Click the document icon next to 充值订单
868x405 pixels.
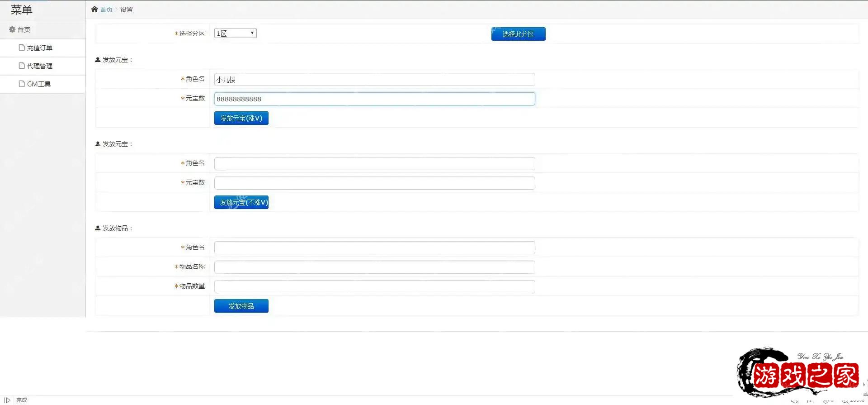[x=22, y=48]
